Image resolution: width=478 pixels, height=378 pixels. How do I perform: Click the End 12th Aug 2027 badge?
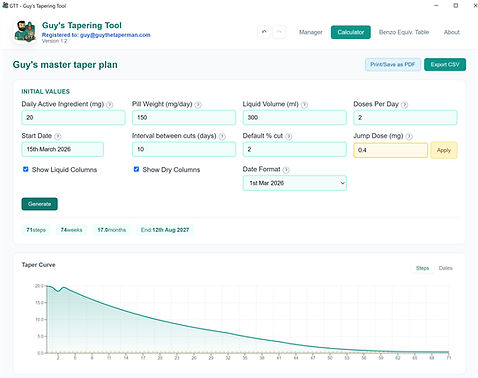point(165,230)
